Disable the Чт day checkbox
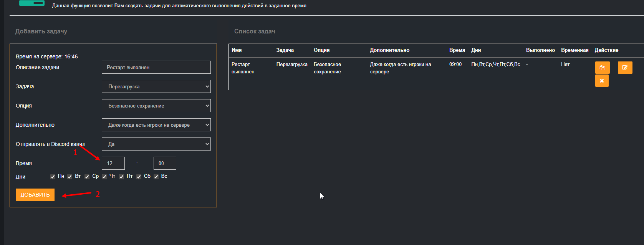 point(104,177)
